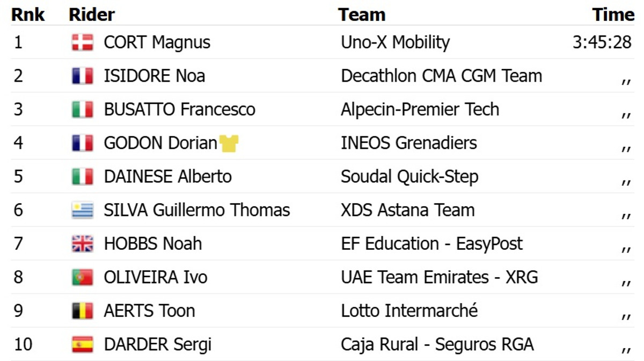Click the French flag beside Isidore Noa
Viewport: 644px width, 361px height.
[x=82, y=76]
